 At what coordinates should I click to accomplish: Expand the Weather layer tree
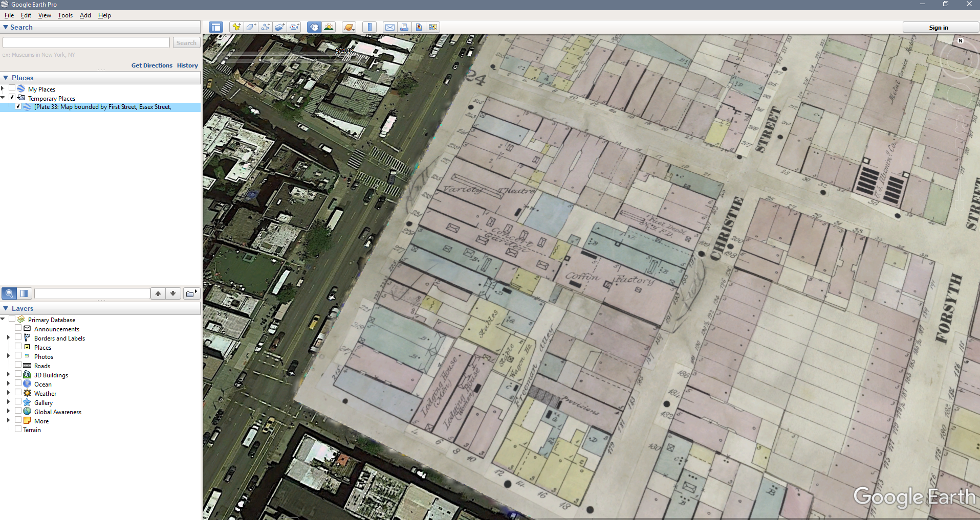coord(8,393)
